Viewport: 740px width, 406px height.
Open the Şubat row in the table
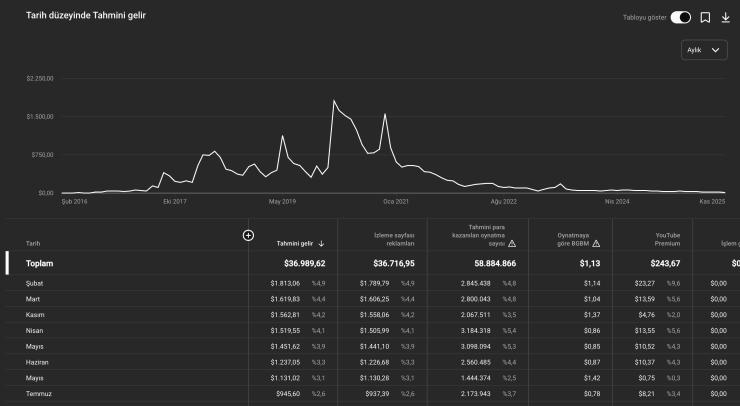[35, 283]
